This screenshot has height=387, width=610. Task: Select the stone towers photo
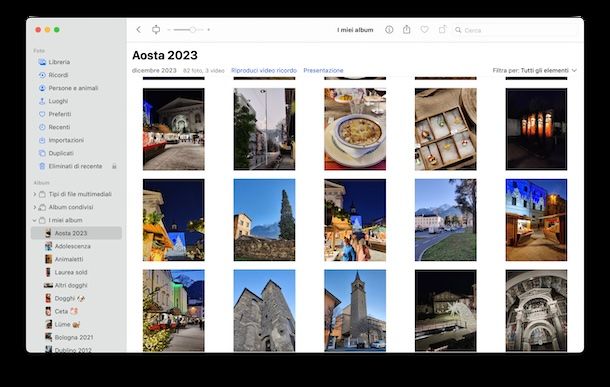tap(264, 310)
